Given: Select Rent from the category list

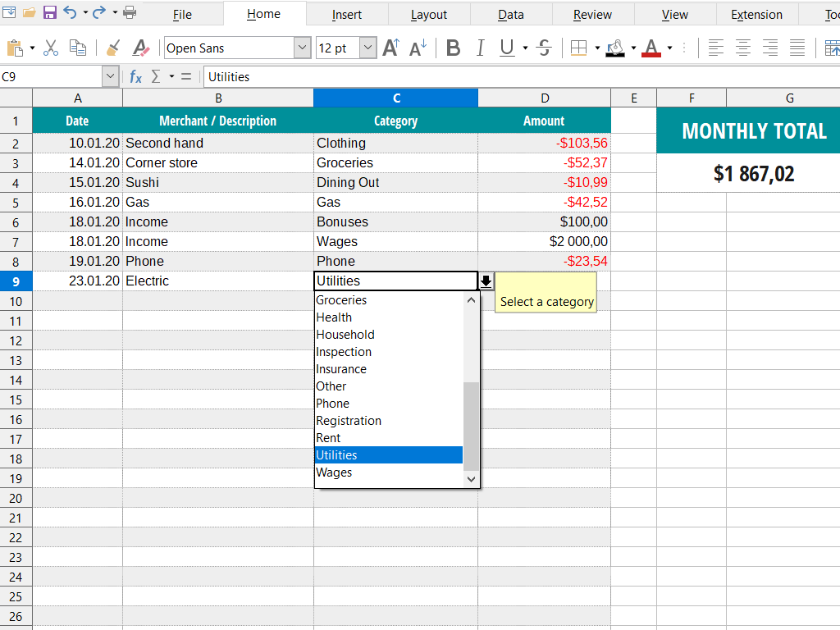Looking at the screenshot, I should 328,437.
